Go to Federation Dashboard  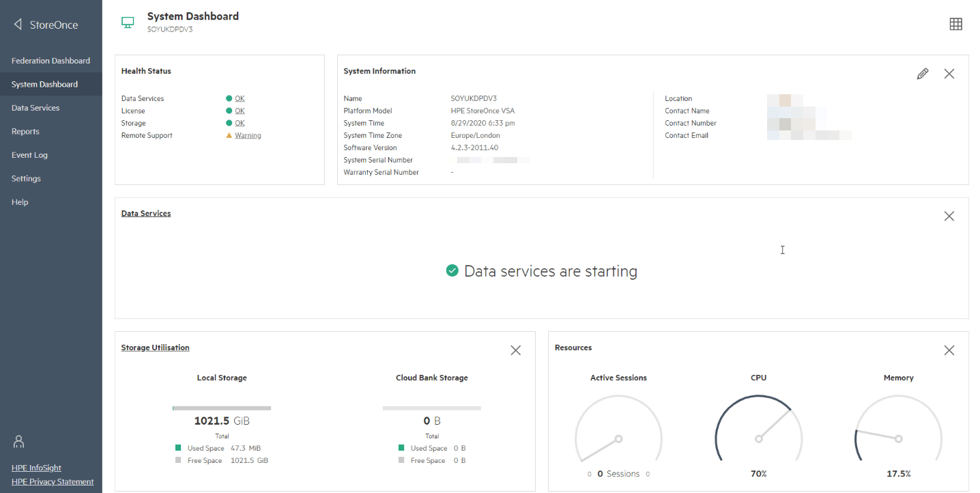pos(51,61)
